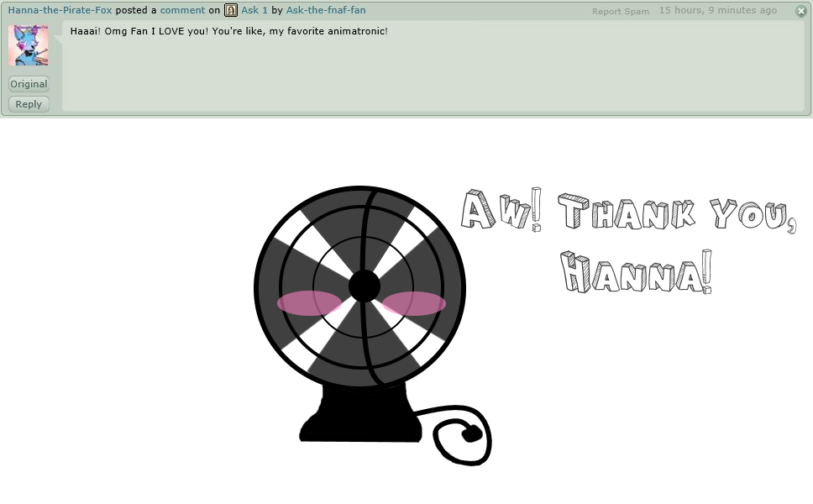This screenshot has height=504, width=813.
Task: Click the deviation icon before Ask 1
Action: pyautogui.click(x=231, y=10)
